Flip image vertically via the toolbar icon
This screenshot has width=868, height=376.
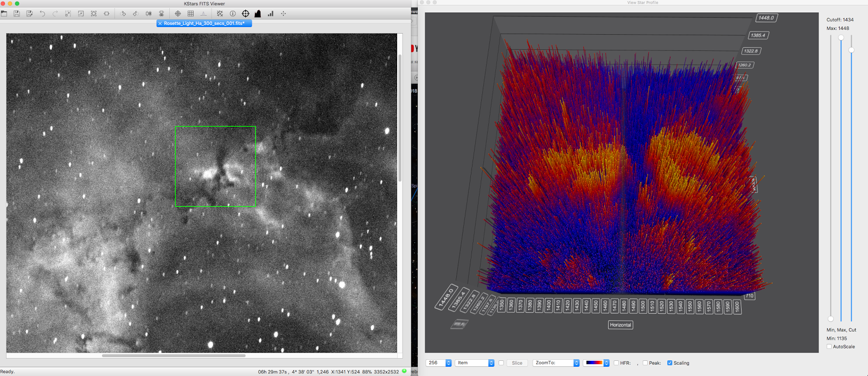[161, 14]
